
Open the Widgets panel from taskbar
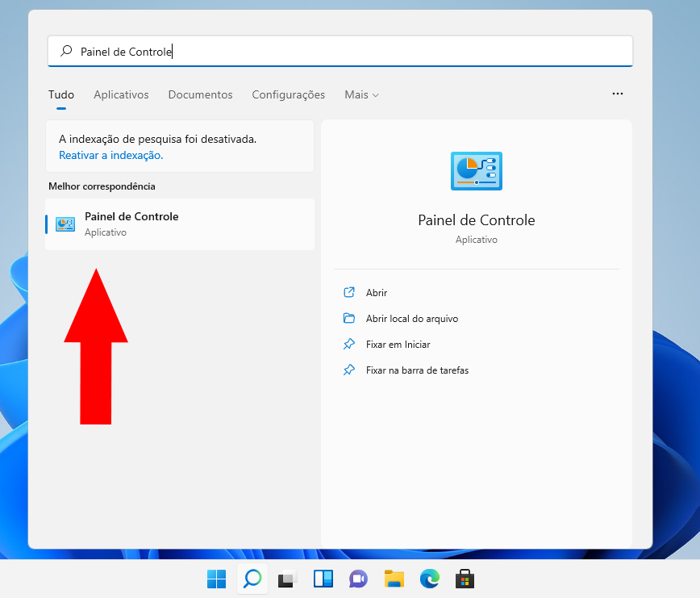coord(323,579)
